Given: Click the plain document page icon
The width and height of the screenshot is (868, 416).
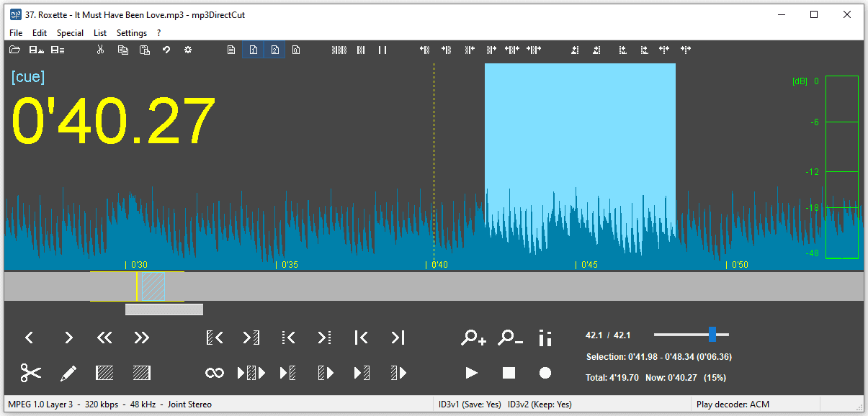Looking at the screenshot, I should [x=231, y=50].
